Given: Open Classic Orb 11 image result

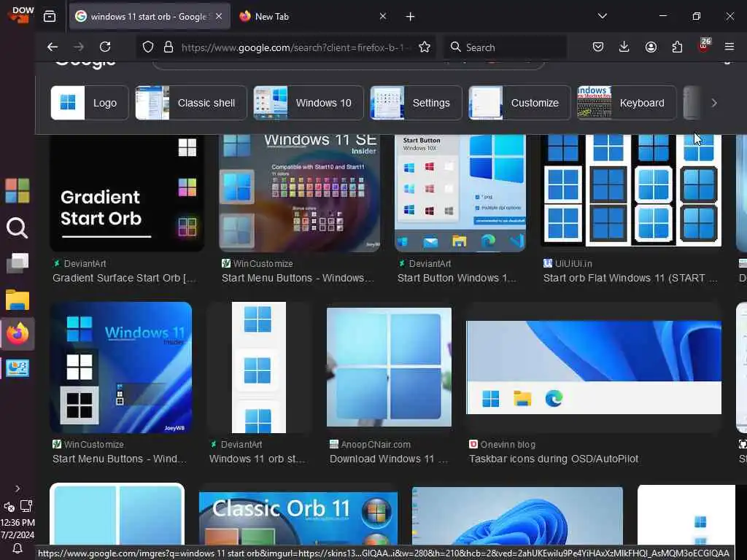Looking at the screenshot, I should click(298, 518).
